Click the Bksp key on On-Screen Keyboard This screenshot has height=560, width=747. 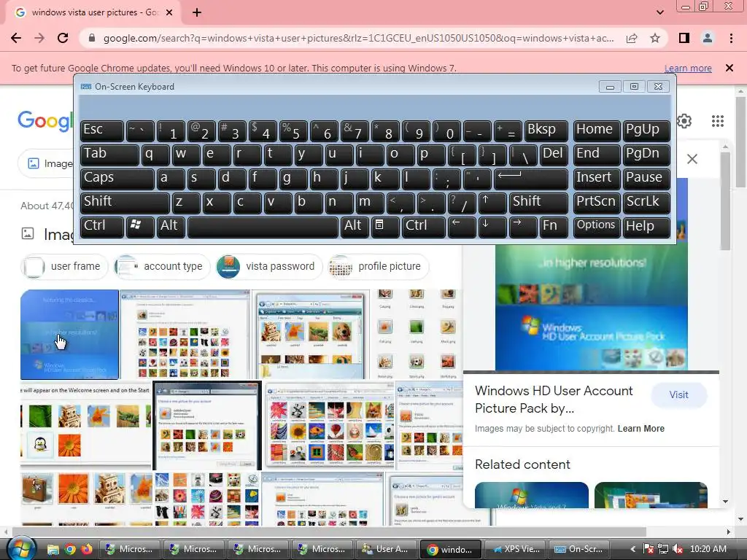coord(546,130)
